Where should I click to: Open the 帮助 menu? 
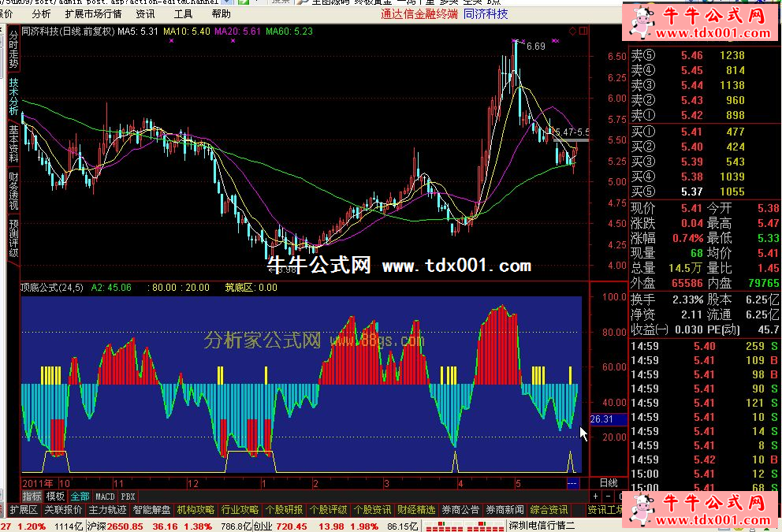click(x=221, y=14)
